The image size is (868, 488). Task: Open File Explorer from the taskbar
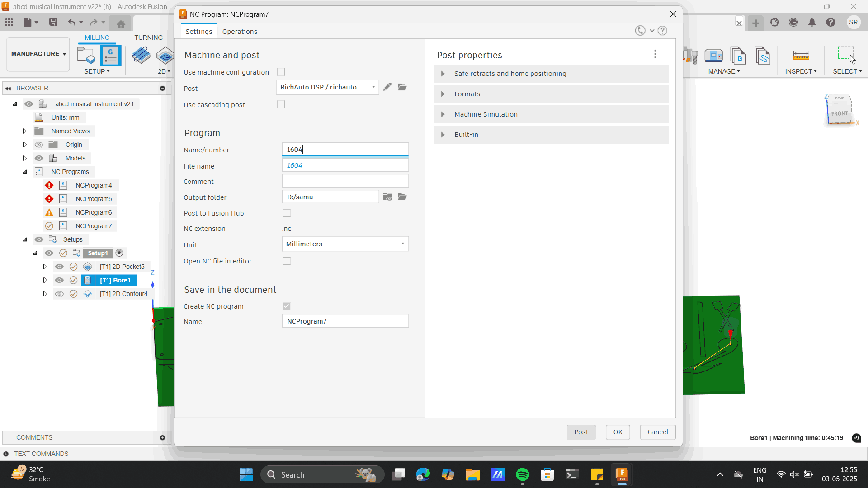(x=472, y=474)
